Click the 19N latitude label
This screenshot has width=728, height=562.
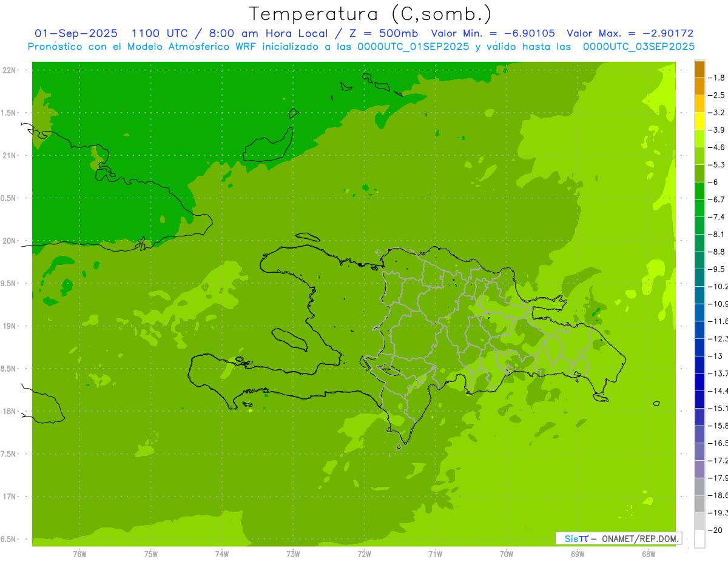click(10, 326)
